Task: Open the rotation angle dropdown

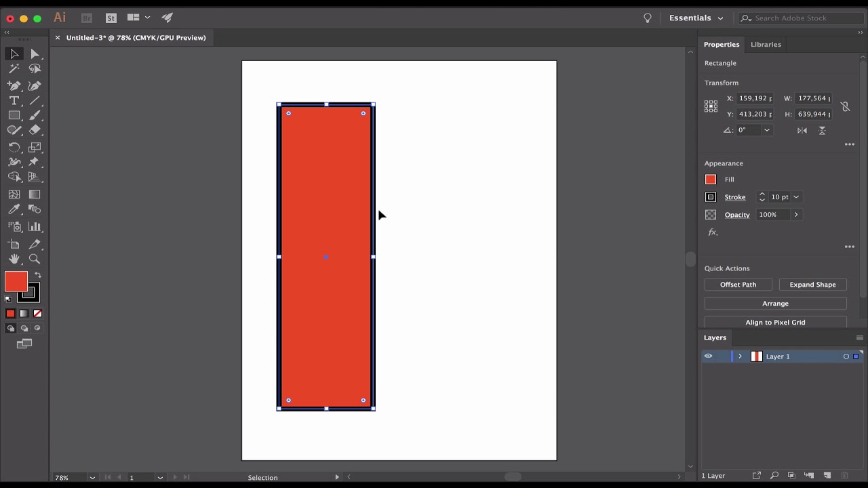Action: [x=767, y=130]
